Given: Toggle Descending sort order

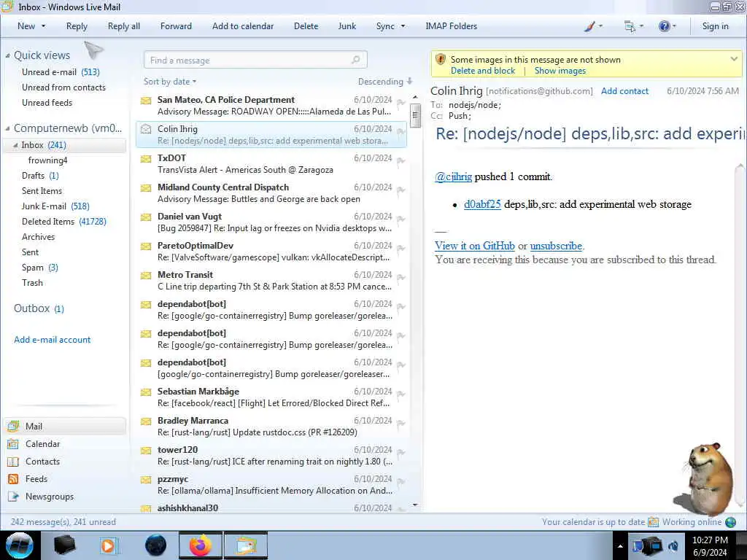Looking at the screenshot, I should click(x=385, y=82).
